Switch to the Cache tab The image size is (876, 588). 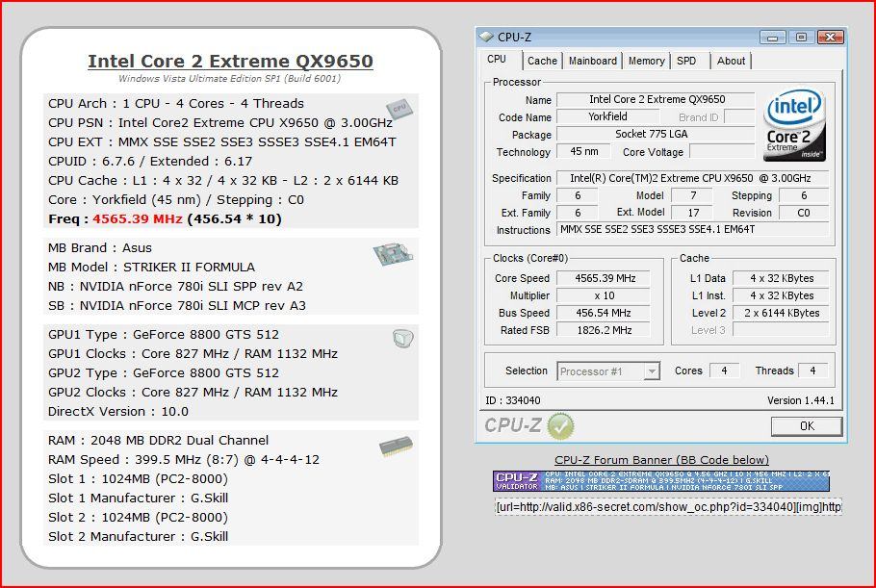click(x=542, y=61)
